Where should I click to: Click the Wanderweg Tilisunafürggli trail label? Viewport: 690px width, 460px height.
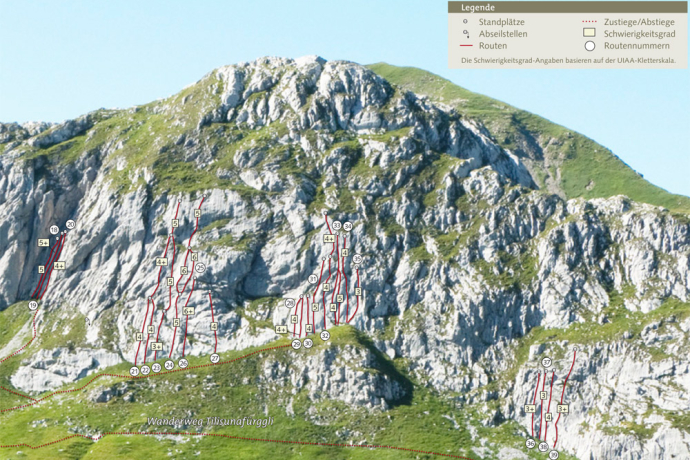[x=210, y=421]
